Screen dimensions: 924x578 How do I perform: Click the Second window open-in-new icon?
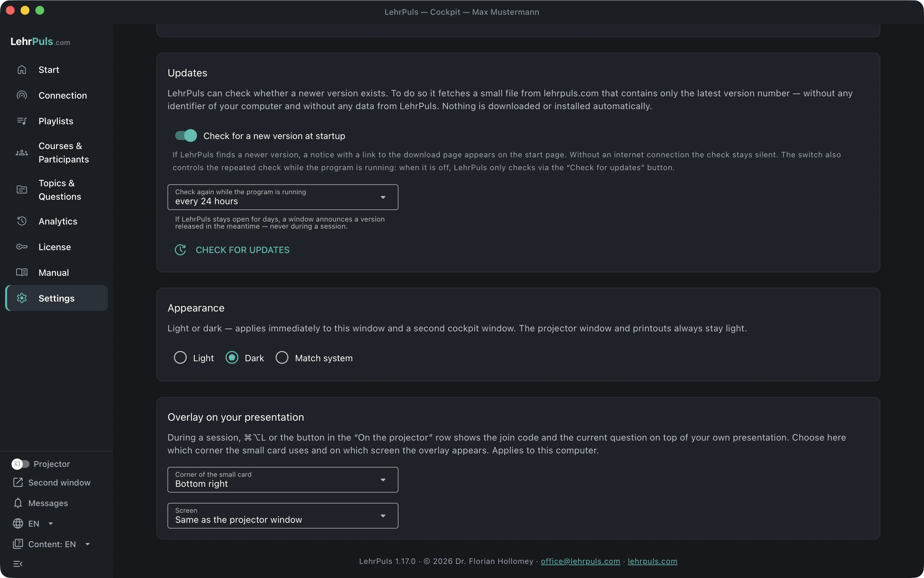tap(18, 482)
